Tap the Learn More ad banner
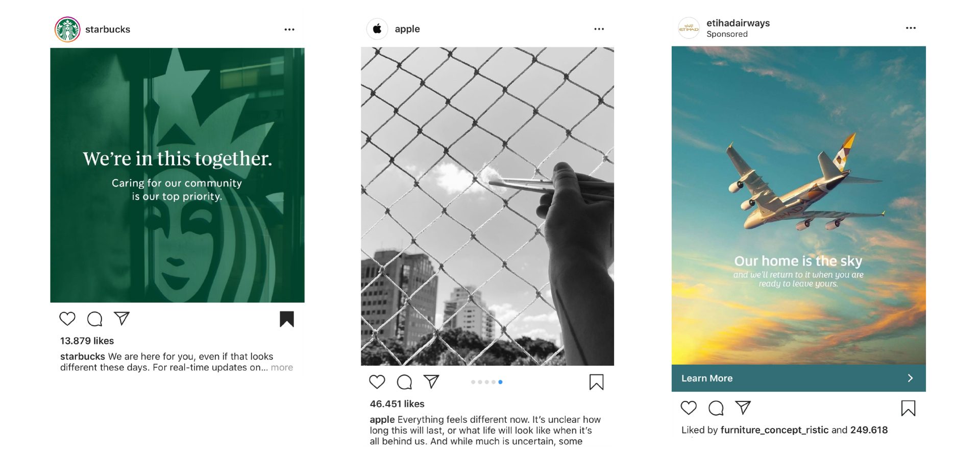 tap(798, 378)
